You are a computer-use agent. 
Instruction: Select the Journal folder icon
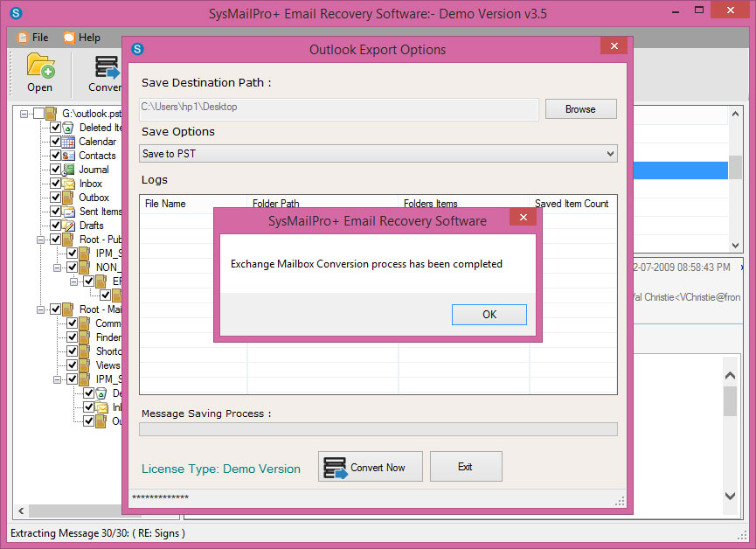pos(68,170)
